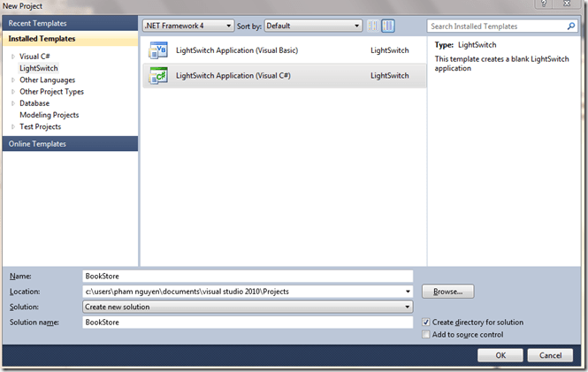The width and height of the screenshot is (588, 372).
Task: Switch to small icons view
Action: [x=373, y=26]
